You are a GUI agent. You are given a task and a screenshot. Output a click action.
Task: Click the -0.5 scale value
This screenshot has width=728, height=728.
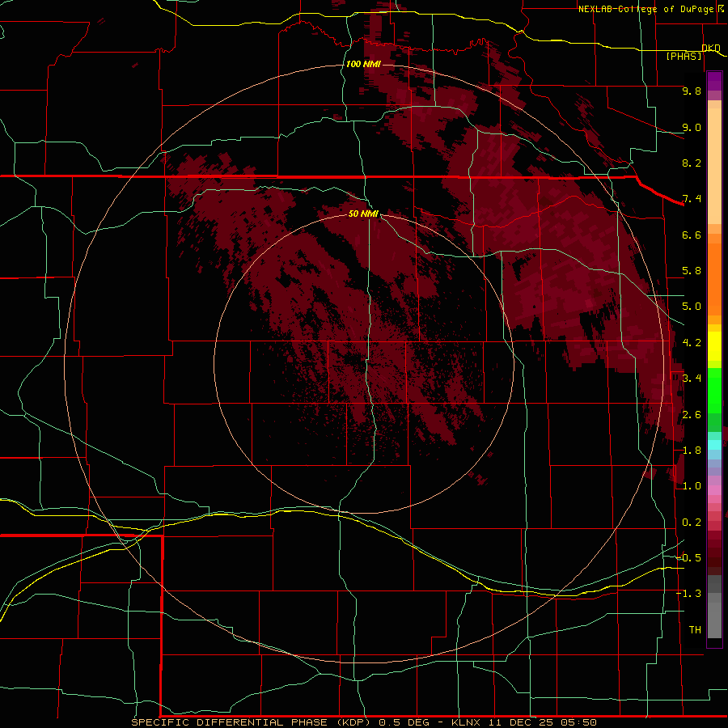coord(688,558)
